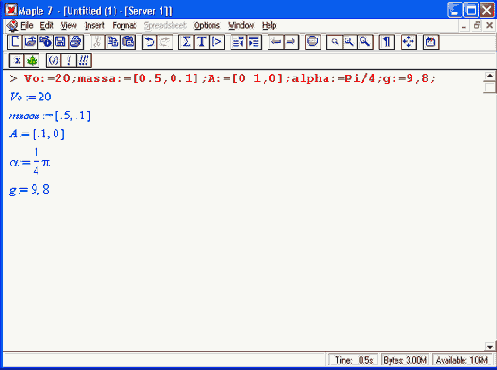Save worksheet with floppy disk icon
The height and width of the screenshot is (370, 497).
(60, 42)
